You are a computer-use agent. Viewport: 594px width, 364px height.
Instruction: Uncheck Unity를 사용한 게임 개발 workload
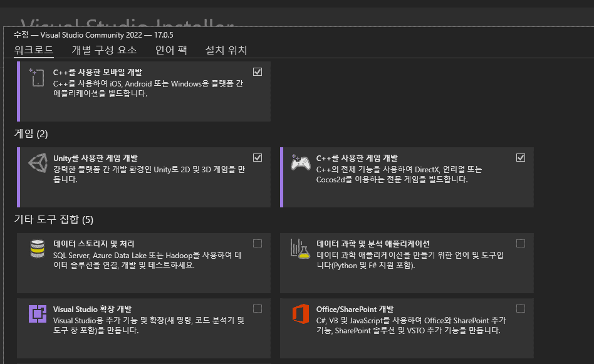click(258, 158)
